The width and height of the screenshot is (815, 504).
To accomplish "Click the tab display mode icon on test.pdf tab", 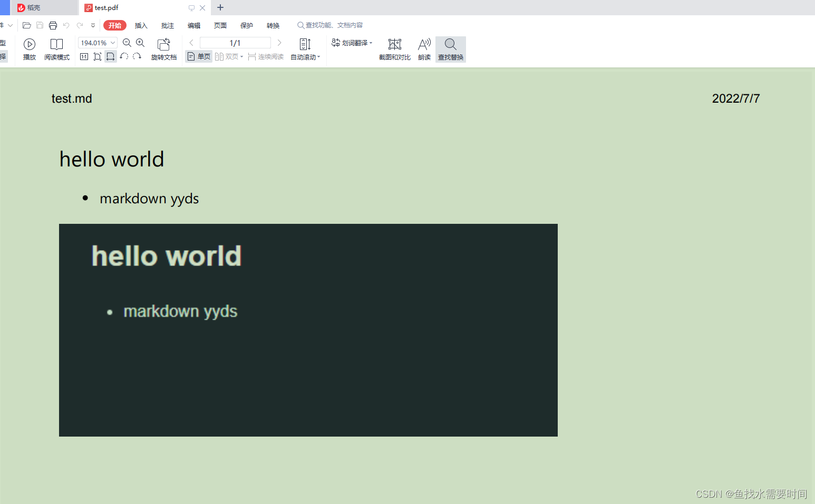I will (x=191, y=8).
